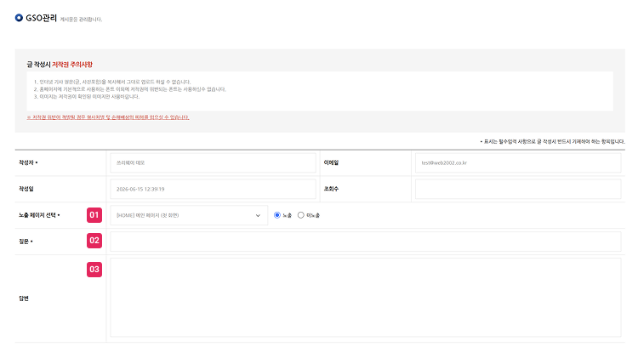Click the GSO관리 heading text

point(41,18)
